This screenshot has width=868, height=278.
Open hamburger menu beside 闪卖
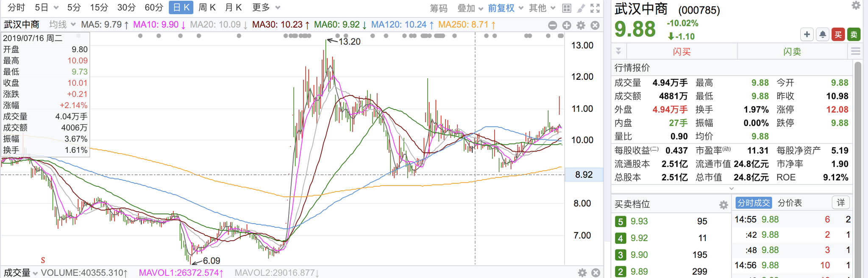(856, 51)
